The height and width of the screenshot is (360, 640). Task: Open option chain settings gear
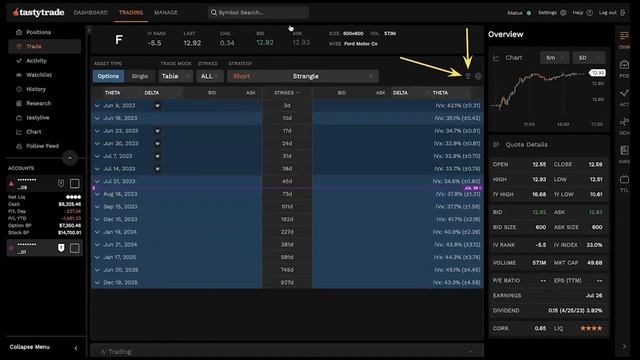coord(478,76)
